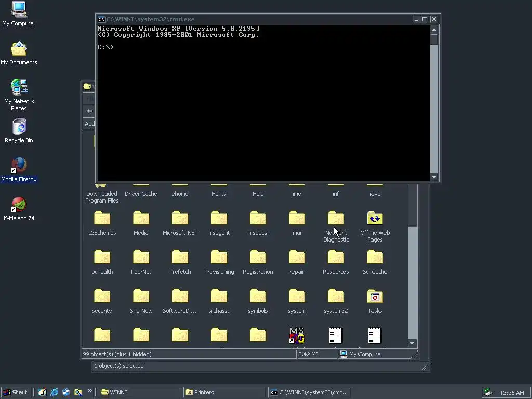This screenshot has height=399, width=532.
Task: Click the 3.42 MB status bar entry
Action: [x=309, y=354]
